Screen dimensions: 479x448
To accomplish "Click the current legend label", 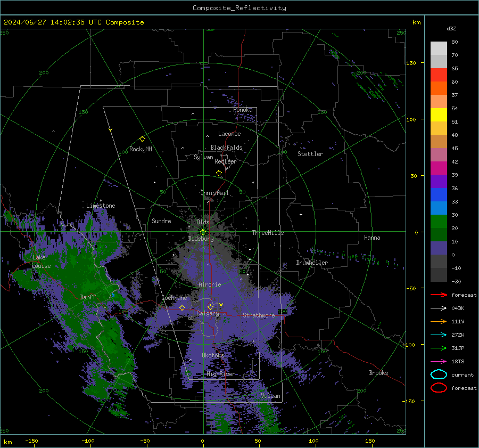I will 463,374.
